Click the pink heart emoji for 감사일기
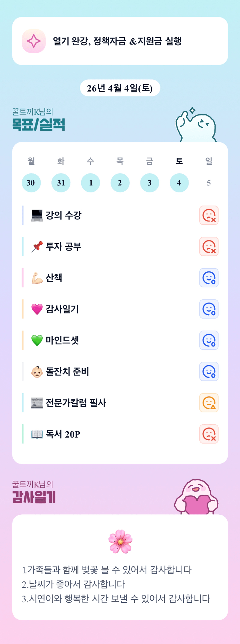Viewport: 240px width, 644px height. pyautogui.click(x=37, y=309)
